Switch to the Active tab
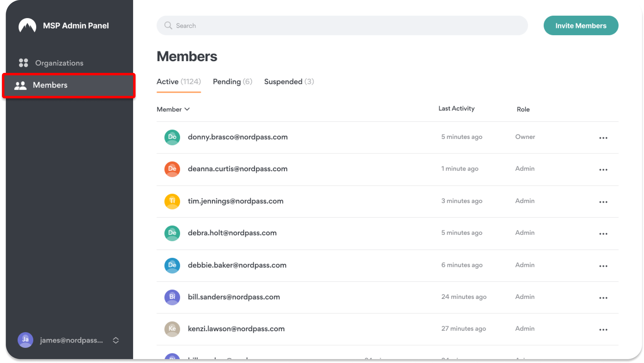The width and height of the screenshot is (644, 363). tap(179, 82)
